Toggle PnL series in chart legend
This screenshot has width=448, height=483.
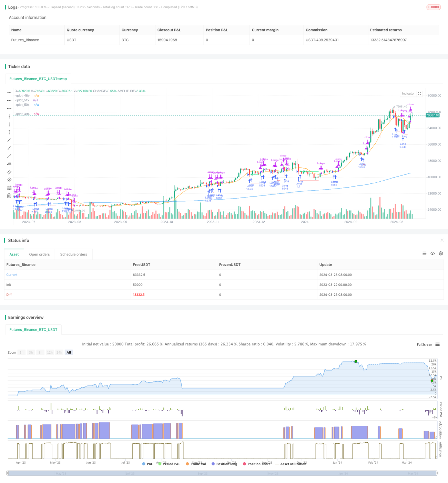coord(147,464)
